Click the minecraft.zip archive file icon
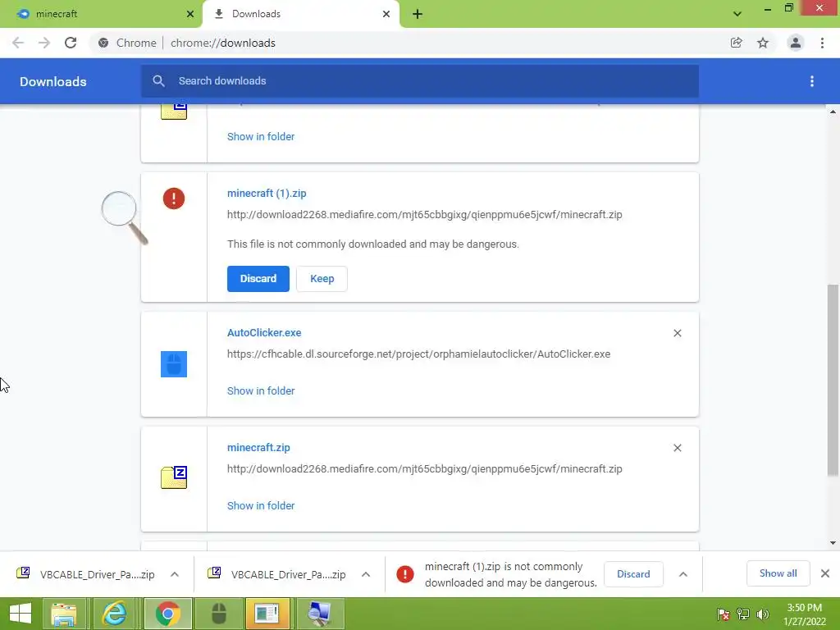This screenshot has width=840, height=630. click(174, 477)
